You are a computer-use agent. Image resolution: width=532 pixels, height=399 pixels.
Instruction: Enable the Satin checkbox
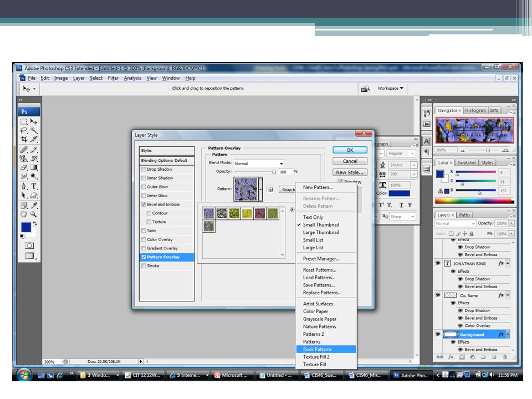144,231
